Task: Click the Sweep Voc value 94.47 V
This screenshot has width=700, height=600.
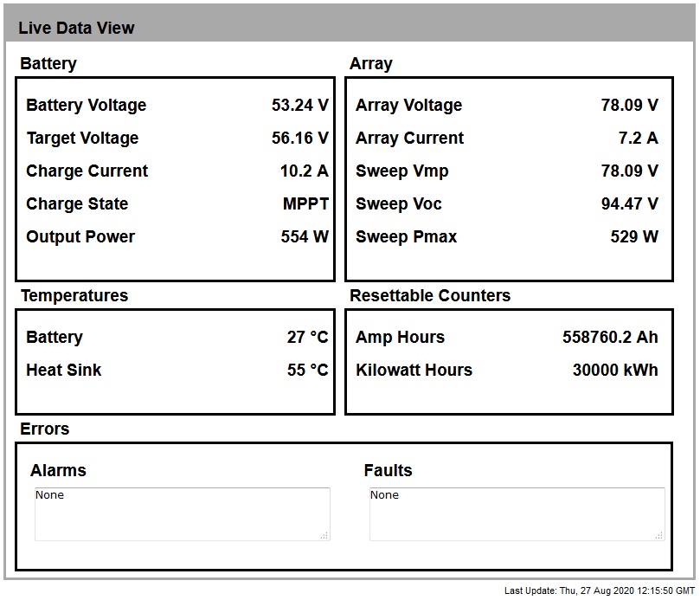Action: [629, 204]
